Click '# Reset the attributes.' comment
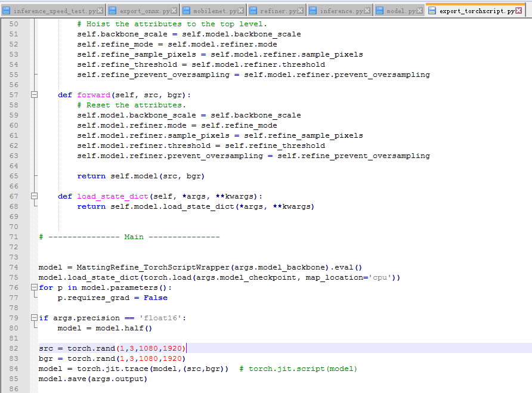 132,105
